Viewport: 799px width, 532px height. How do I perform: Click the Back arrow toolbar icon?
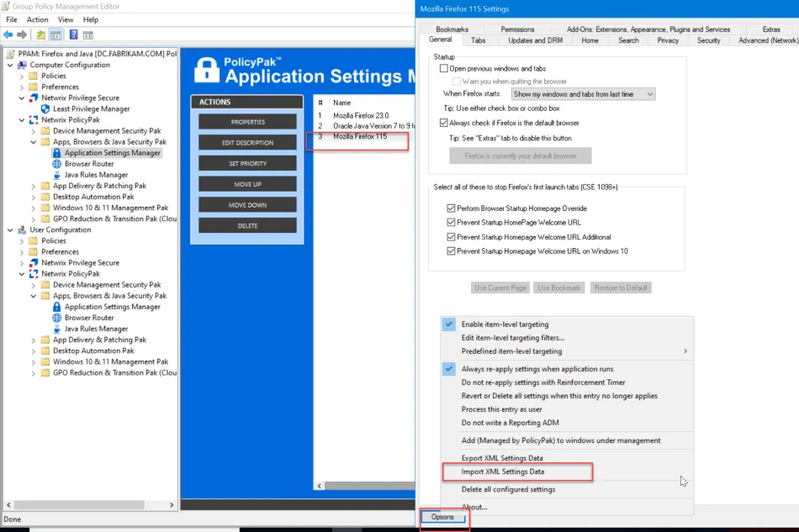pos(8,34)
